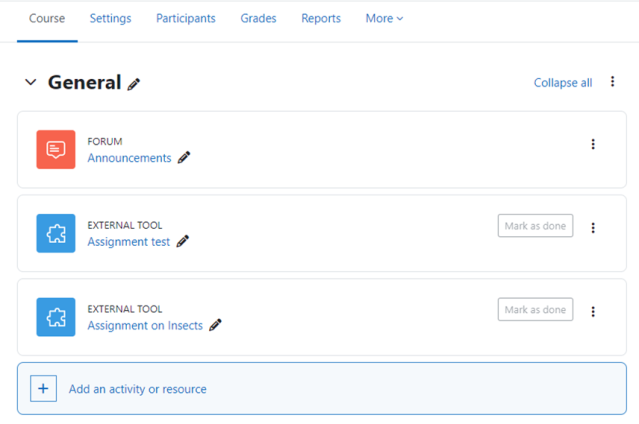This screenshot has width=639, height=424.
Task: Mark Assignment on Insects as done
Action: pos(535,309)
